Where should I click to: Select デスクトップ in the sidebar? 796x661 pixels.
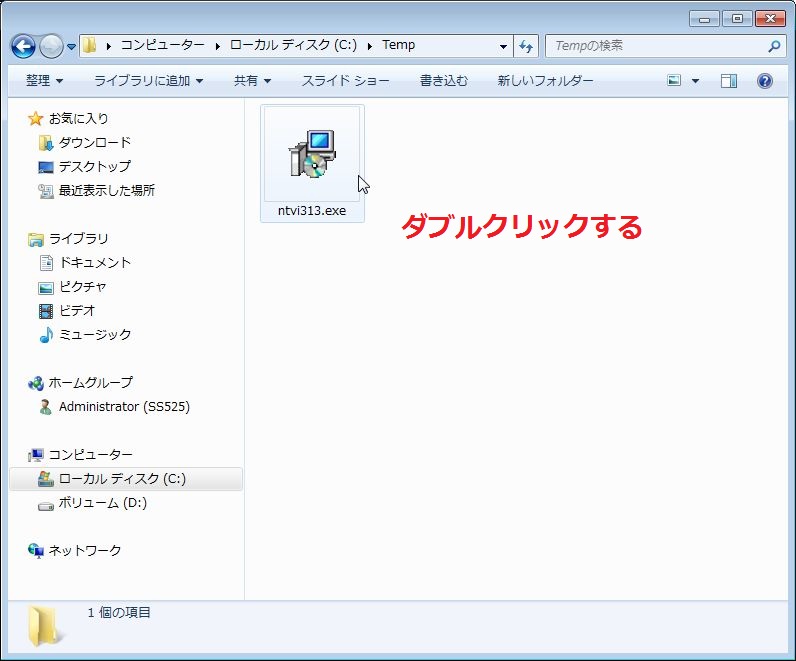pos(94,167)
